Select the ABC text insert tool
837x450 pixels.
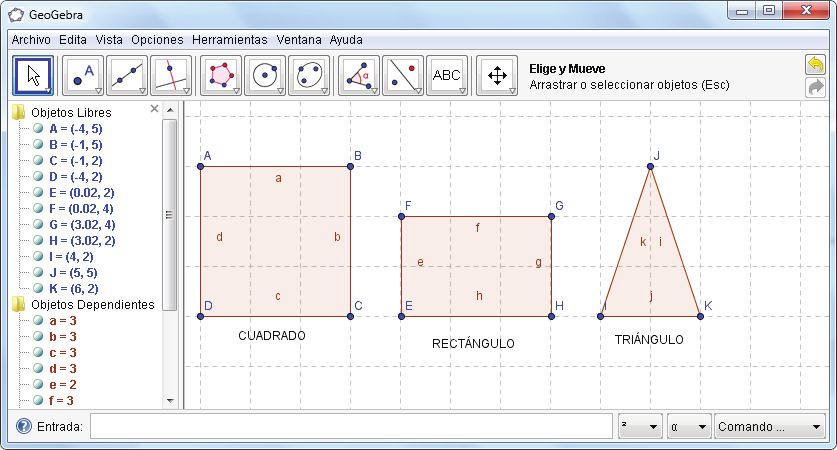(x=446, y=76)
